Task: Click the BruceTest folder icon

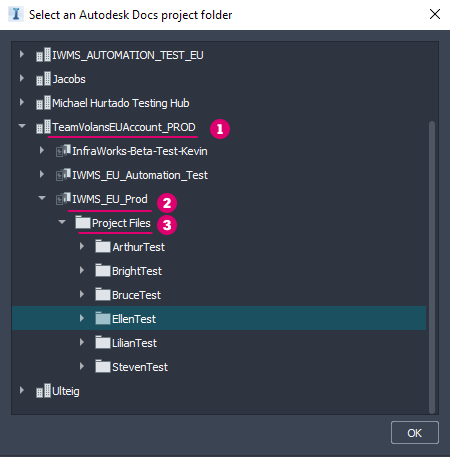Action: tap(103, 294)
